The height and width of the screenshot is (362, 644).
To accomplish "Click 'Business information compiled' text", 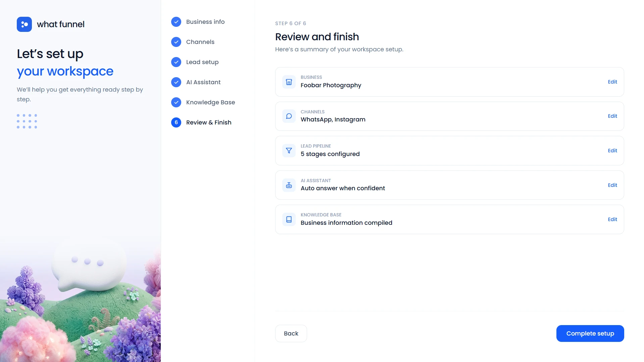I will point(346,223).
